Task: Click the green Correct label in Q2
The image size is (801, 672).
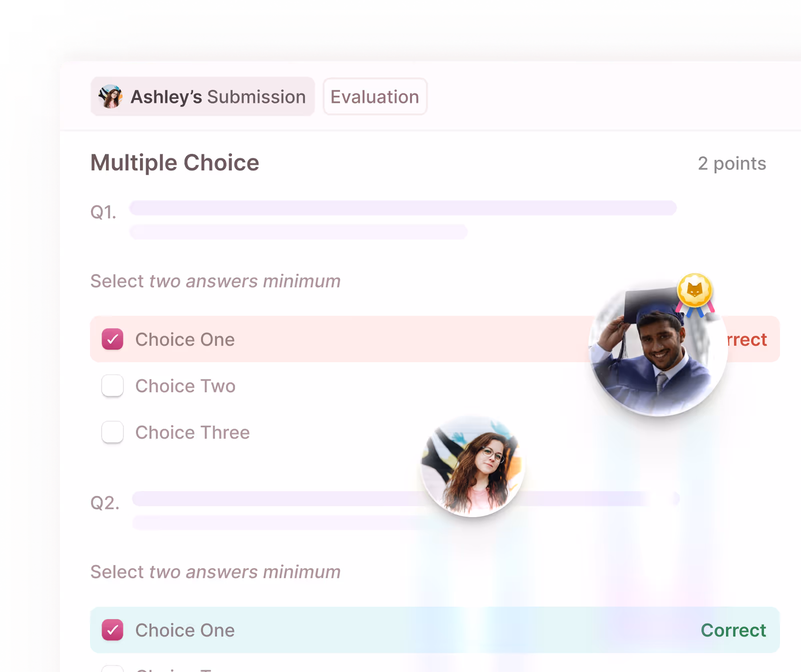Action: [x=733, y=630]
